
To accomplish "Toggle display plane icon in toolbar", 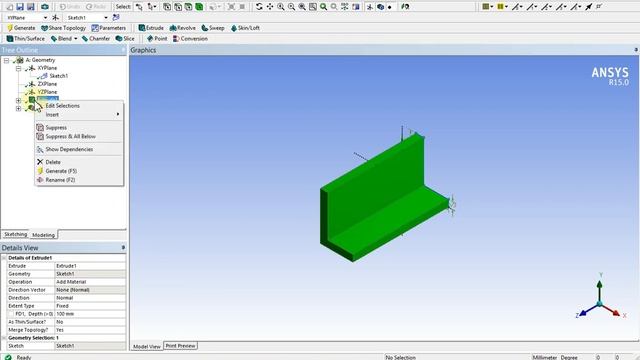I will click(369, 7).
